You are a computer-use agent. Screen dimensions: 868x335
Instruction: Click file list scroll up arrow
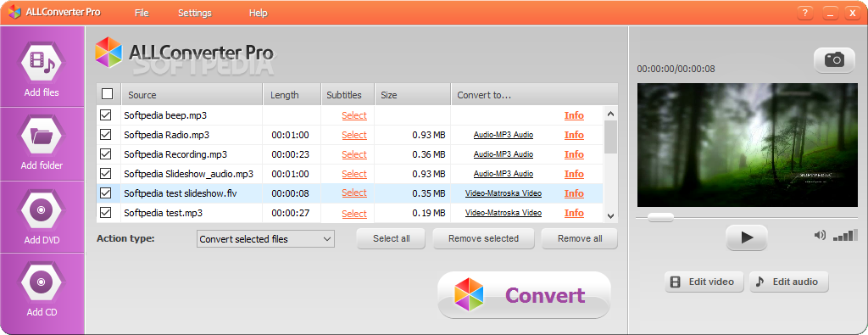[610, 114]
